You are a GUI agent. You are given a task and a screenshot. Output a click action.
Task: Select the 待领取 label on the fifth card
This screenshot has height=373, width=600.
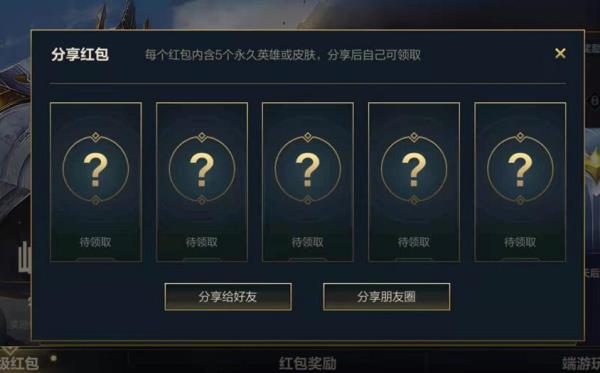tap(520, 242)
